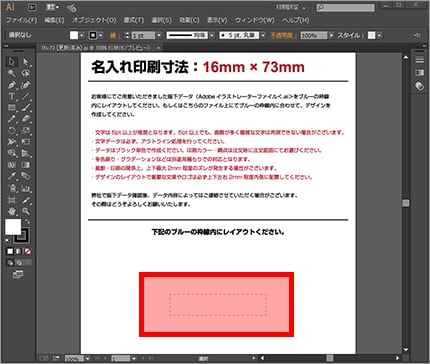This screenshot has height=364, width=430.
Task: Open control bar white fill swatch
Action: [74, 35]
